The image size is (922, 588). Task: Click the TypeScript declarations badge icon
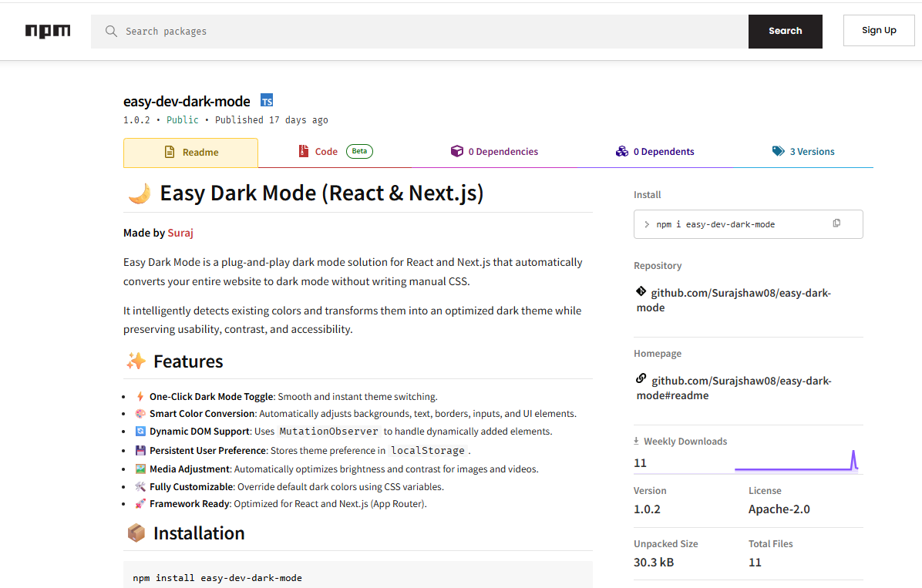point(267,101)
